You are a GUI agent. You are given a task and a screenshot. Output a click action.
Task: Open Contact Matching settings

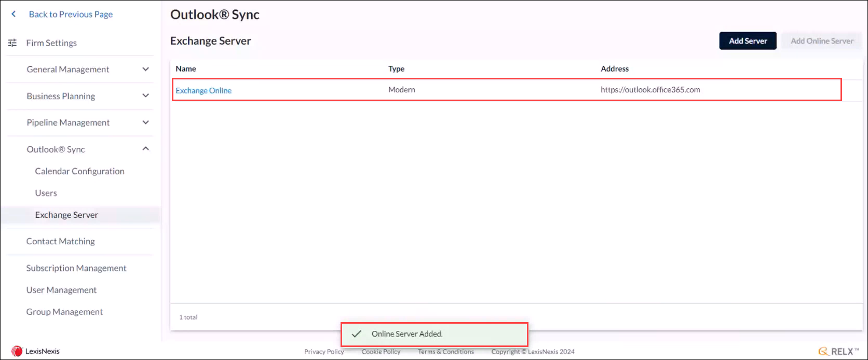point(60,241)
